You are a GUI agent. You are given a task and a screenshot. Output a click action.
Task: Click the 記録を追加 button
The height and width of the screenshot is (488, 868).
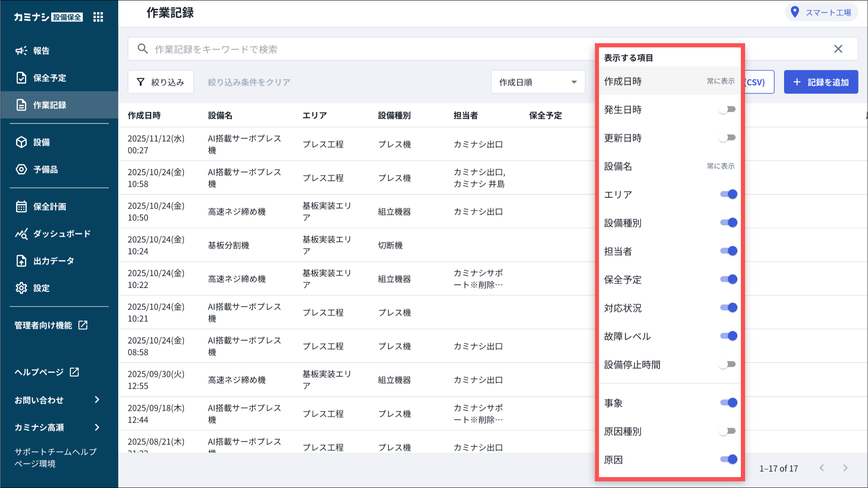click(821, 82)
